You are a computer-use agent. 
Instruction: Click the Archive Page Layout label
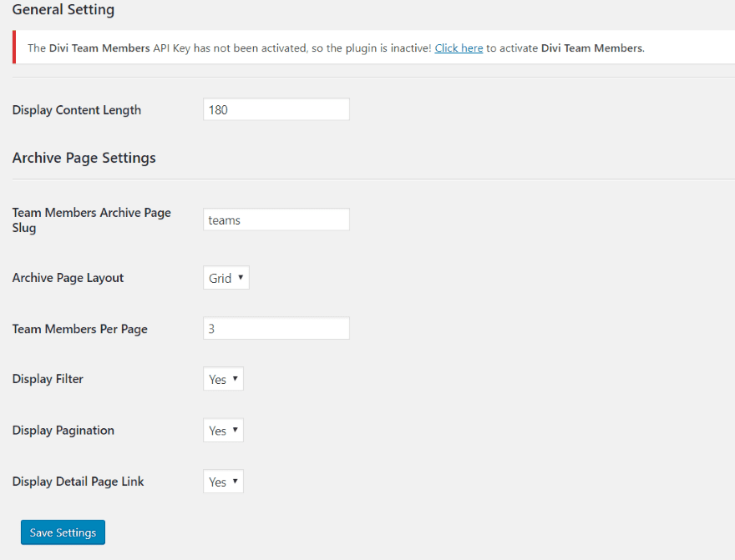(x=68, y=278)
